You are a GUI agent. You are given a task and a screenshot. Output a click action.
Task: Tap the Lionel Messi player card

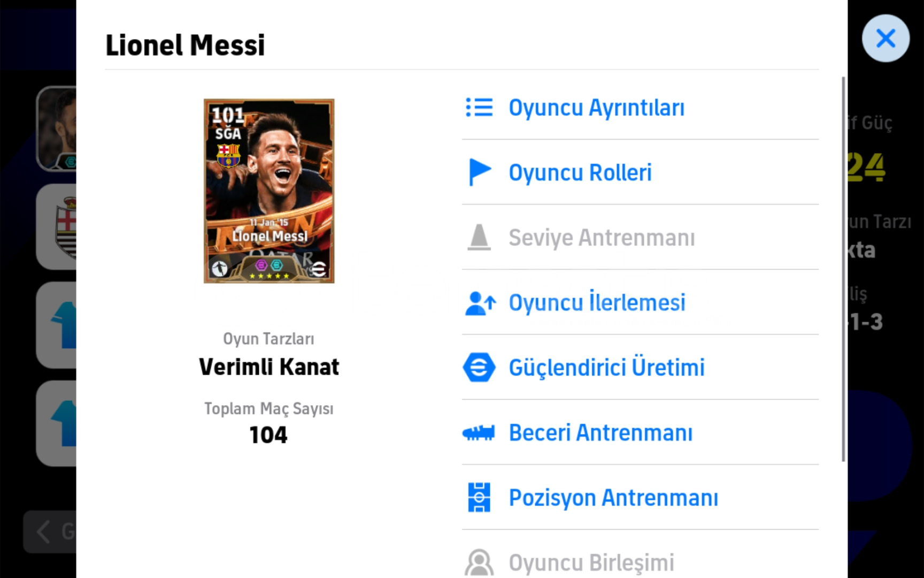coord(269,191)
